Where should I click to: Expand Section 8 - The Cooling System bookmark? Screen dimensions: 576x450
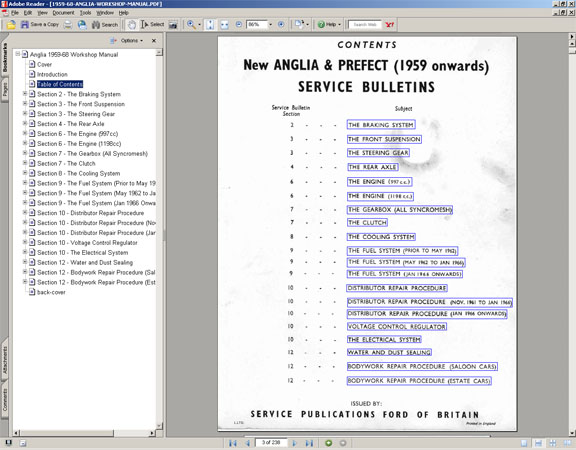25,173
